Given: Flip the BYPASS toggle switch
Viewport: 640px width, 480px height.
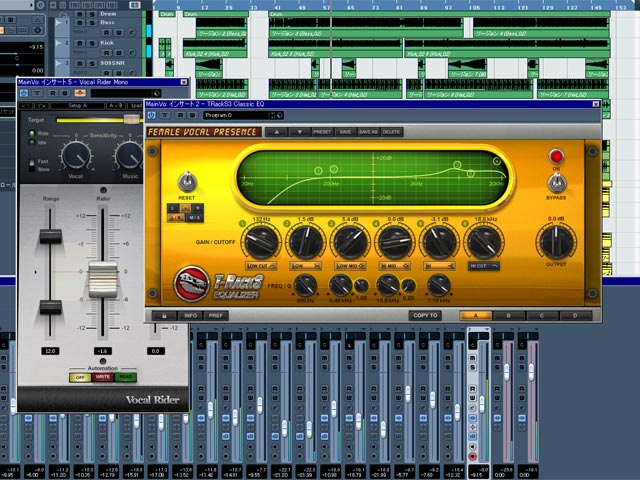Looking at the screenshot, I should click(x=556, y=183).
